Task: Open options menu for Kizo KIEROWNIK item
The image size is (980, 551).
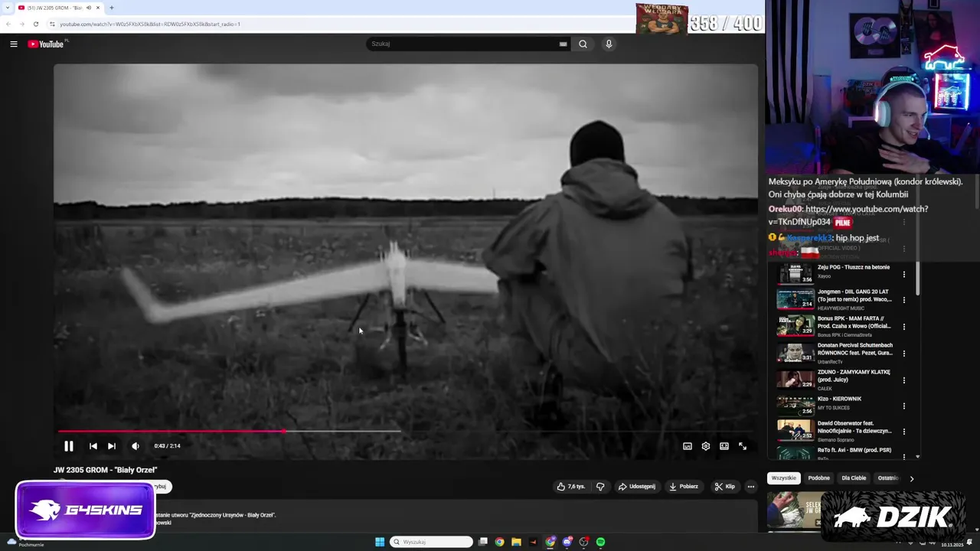Action: click(x=904, y=406)
